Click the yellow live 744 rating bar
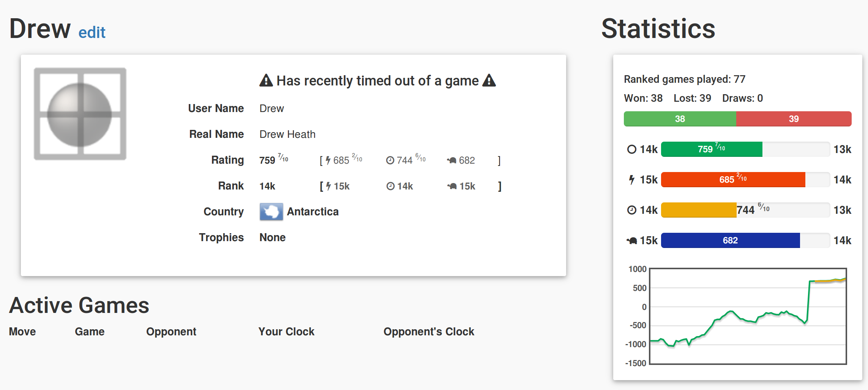 click(x=699, y=210)
